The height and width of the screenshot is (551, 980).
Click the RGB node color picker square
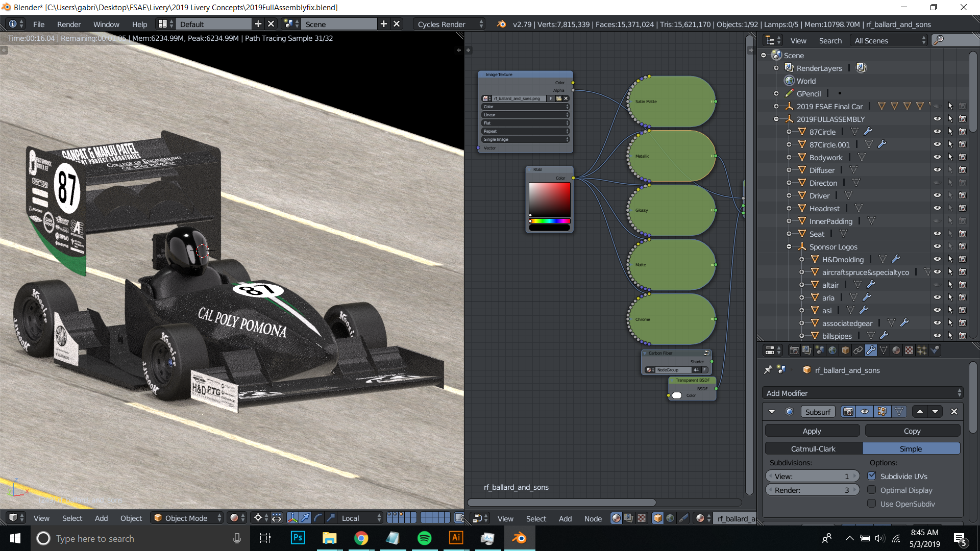coord(550,199)
